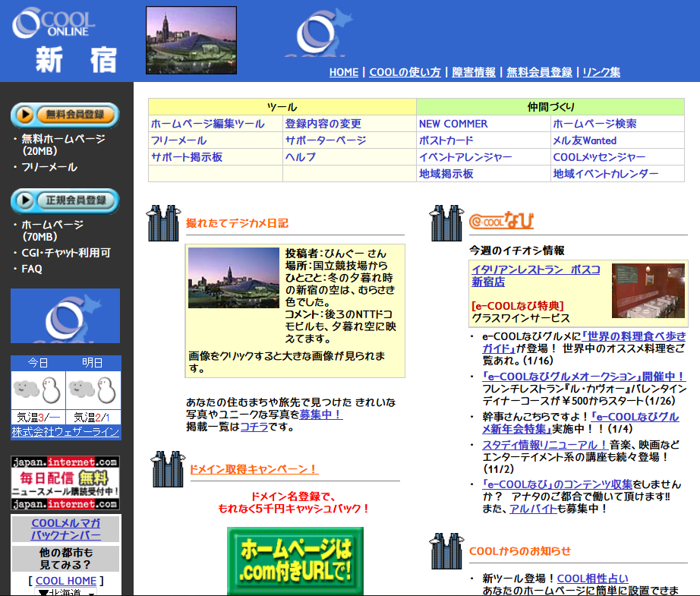The image size is (700, 596).
Task: Open the COOLメルマガバックナンバー link
Action: (x=65, y=529)
